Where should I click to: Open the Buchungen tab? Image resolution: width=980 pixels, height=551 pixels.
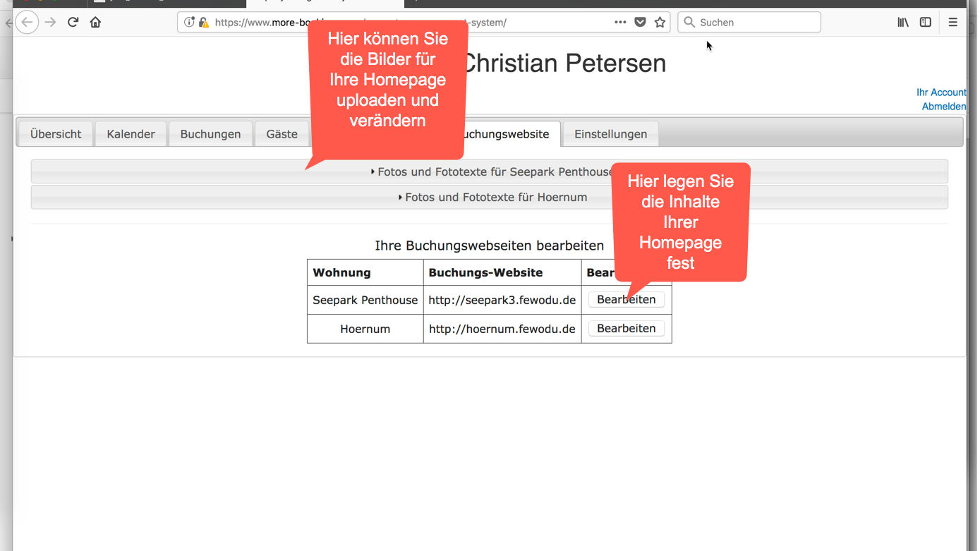pos(210,134)
